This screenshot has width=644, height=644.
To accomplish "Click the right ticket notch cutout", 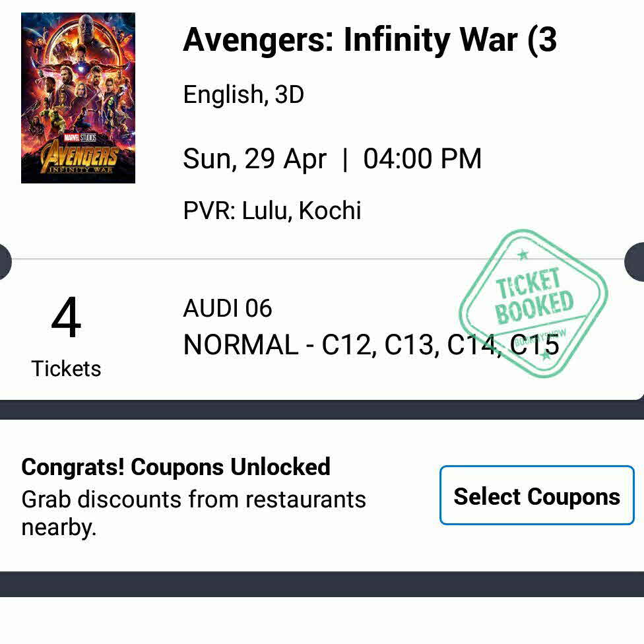I will click(636, 262).
